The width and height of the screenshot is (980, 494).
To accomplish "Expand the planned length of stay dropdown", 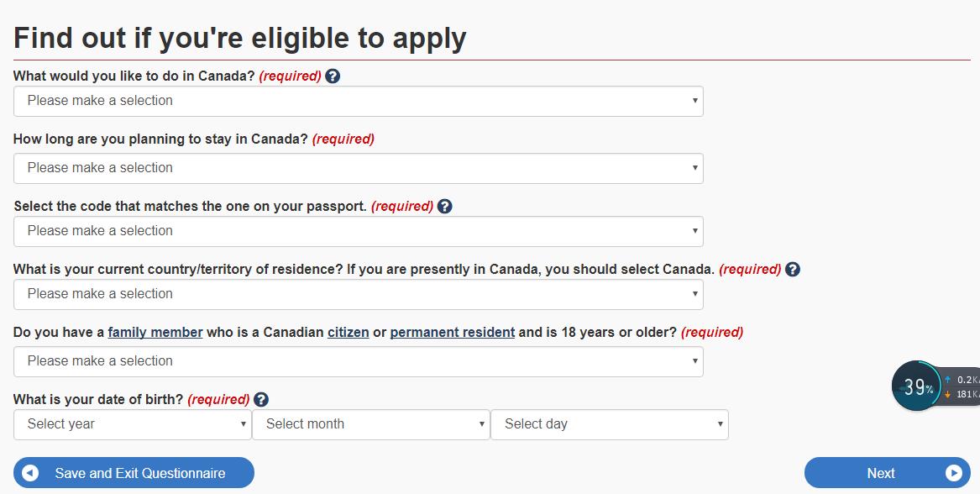I will 358,168.
